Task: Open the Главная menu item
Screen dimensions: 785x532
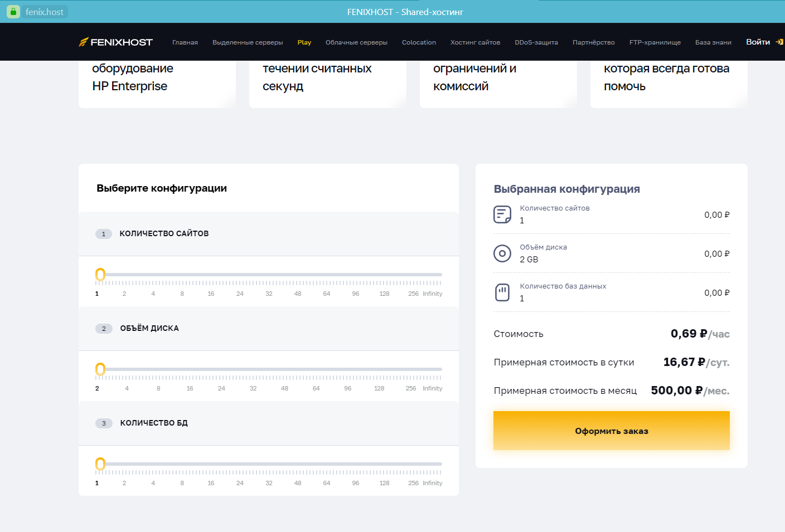Action: point(185,42)
